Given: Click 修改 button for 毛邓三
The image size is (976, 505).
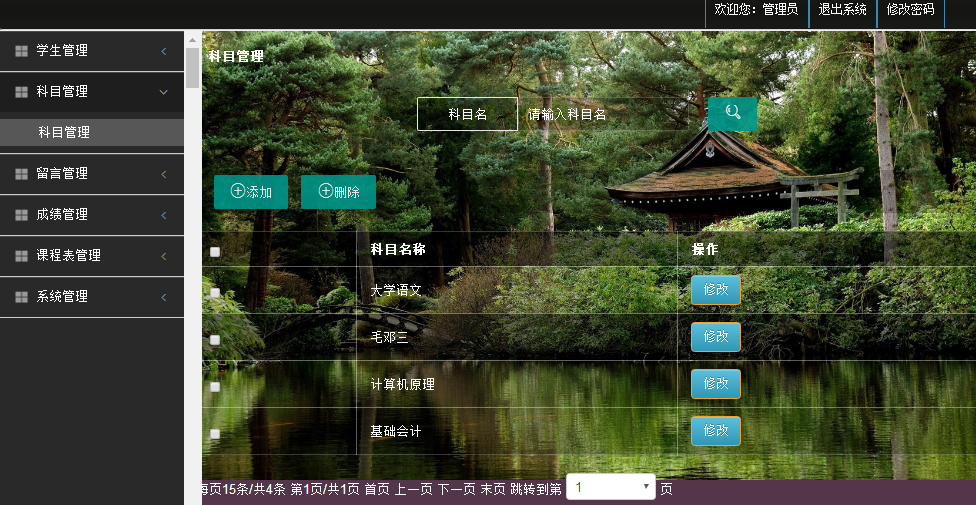Looking at the screenshot, I should 716,337.
